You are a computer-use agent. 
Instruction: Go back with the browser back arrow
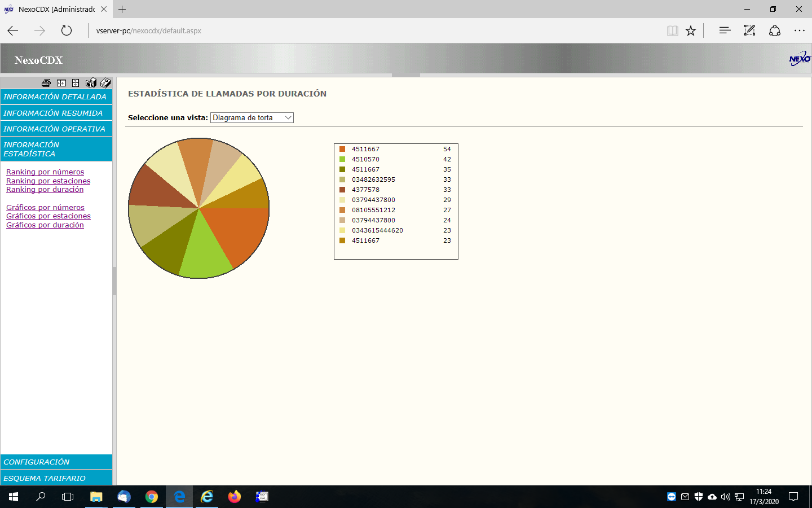13,30
